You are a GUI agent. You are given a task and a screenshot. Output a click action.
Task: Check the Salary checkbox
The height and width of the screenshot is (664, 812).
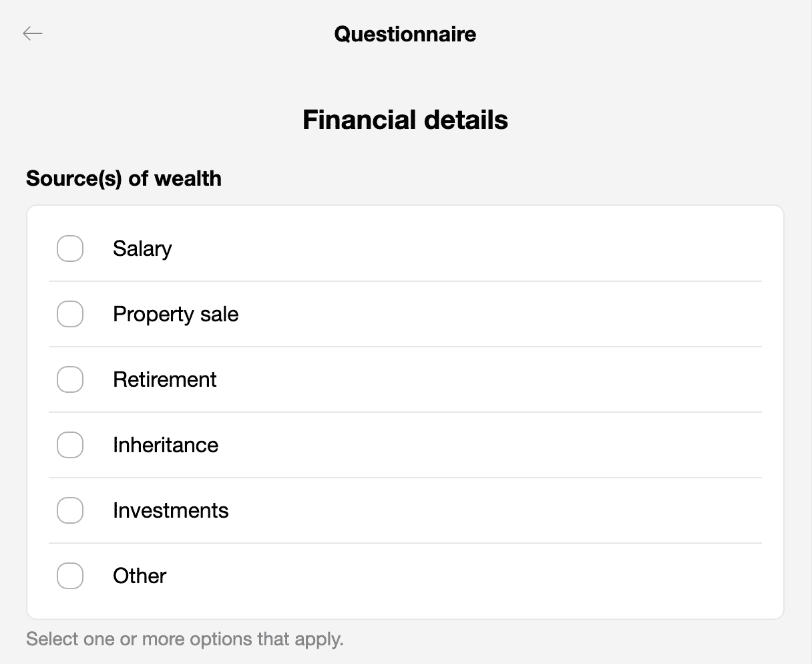(70, 248)
